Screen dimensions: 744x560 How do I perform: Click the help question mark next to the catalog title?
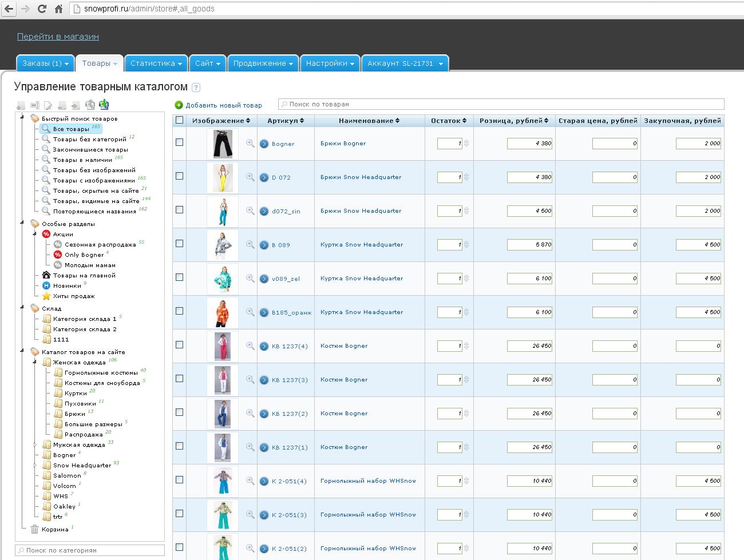196,88
